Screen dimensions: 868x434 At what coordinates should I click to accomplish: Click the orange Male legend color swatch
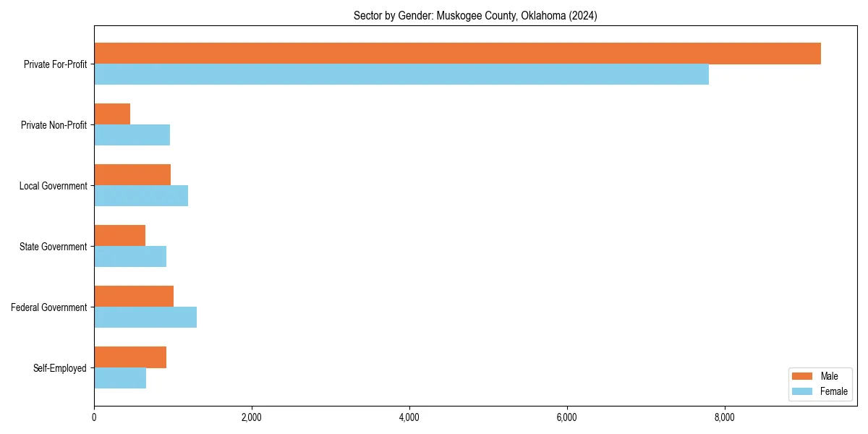click(x=803, y=376)
